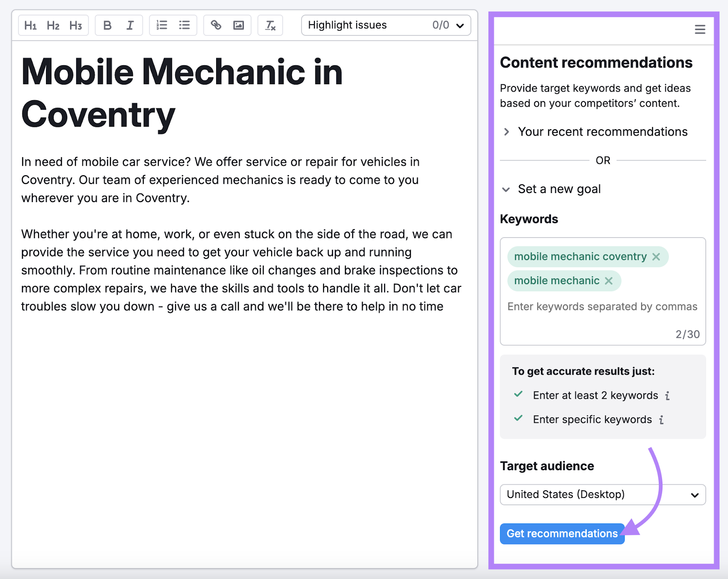
Task: Remove the 'mobile mechanic coventry' keyword tag
Action: [657, 256]
